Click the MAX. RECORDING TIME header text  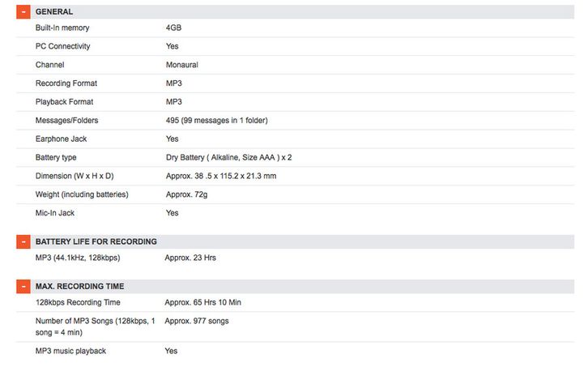pos(79,286)
